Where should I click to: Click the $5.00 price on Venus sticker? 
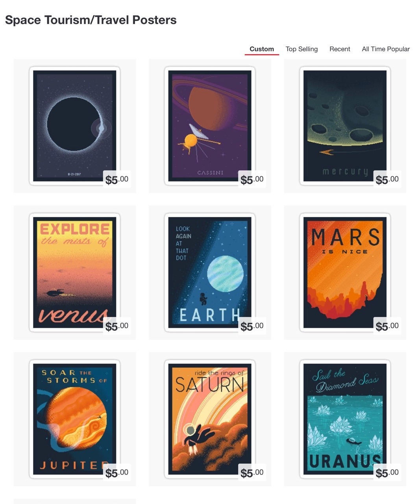[117, 326]
